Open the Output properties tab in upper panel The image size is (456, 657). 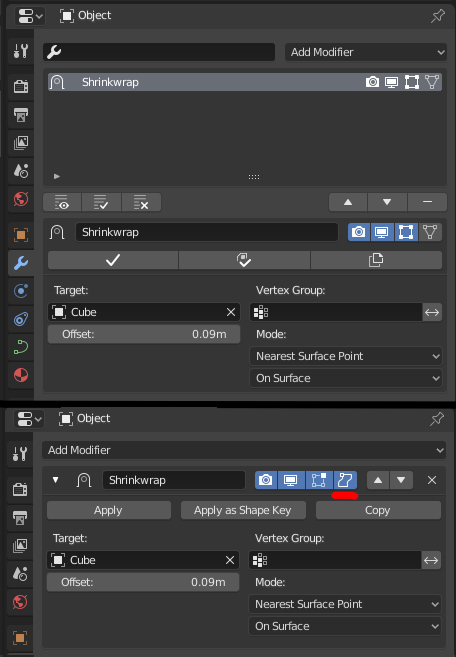click(x=21, y=115)
